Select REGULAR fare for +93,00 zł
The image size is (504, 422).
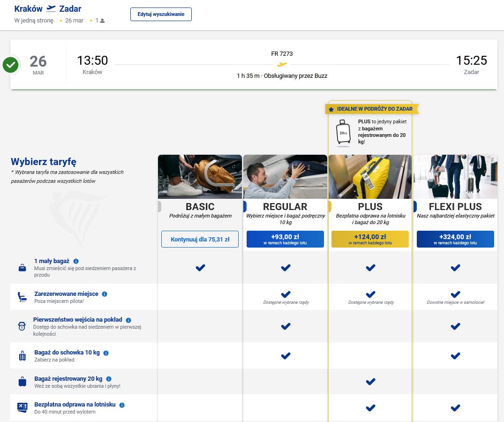285,239
